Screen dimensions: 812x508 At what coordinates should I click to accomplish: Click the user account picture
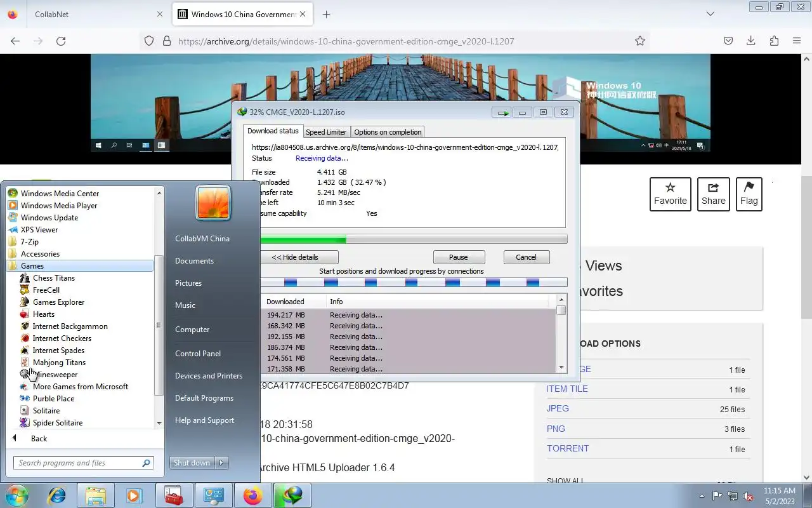tap(213, 203)
